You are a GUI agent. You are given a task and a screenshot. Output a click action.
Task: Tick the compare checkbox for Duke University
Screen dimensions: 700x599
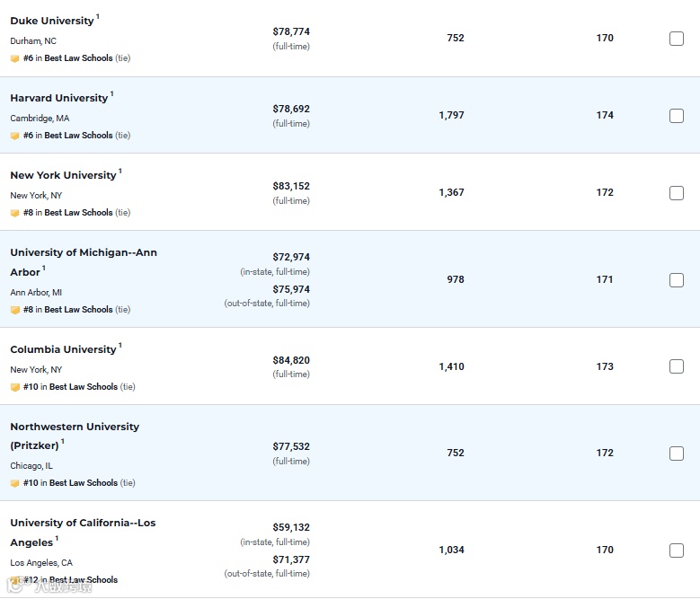tap(677, 39)
